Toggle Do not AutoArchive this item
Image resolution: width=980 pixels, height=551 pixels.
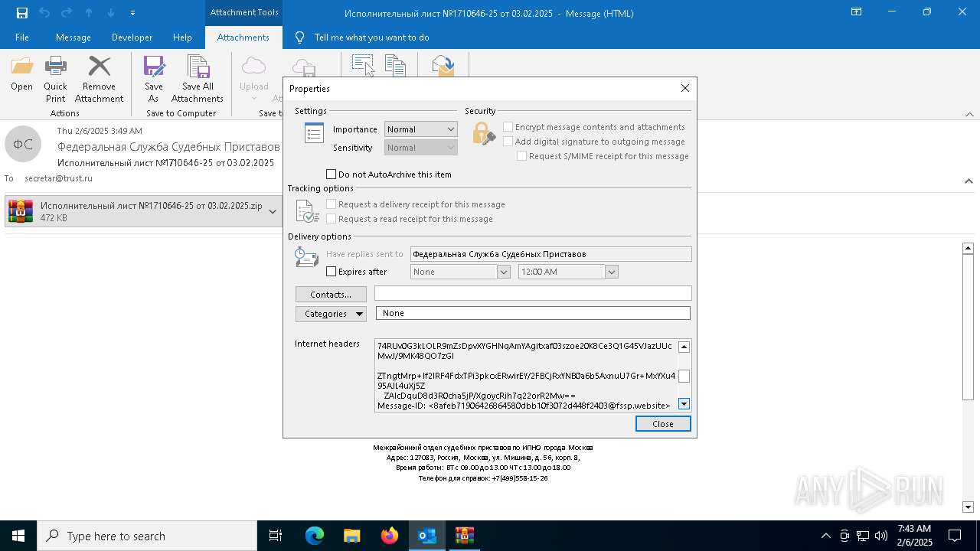(332, 174)
